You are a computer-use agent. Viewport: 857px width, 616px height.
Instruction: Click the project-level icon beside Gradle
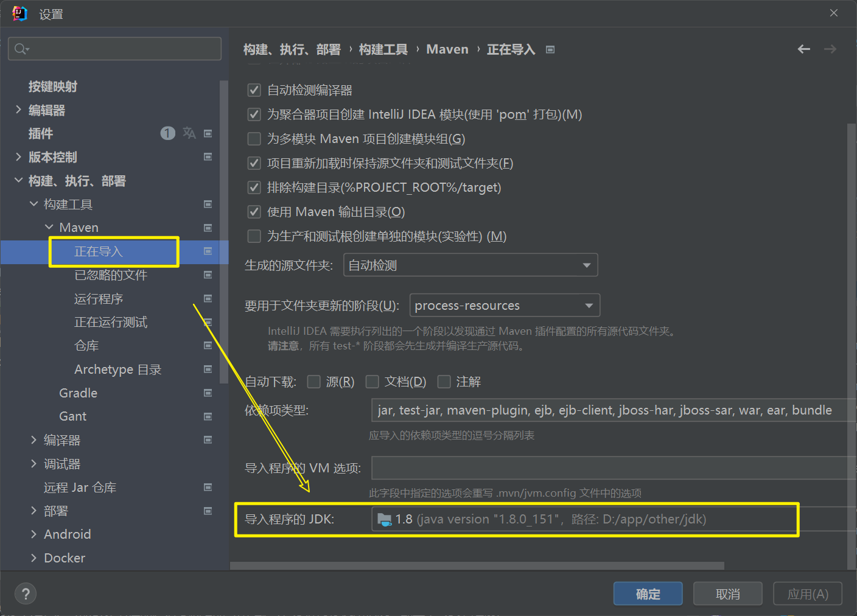(x=208, y=393)
